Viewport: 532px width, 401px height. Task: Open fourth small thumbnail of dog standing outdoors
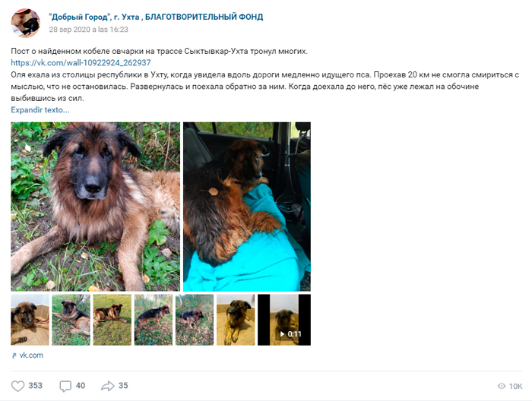154,320
